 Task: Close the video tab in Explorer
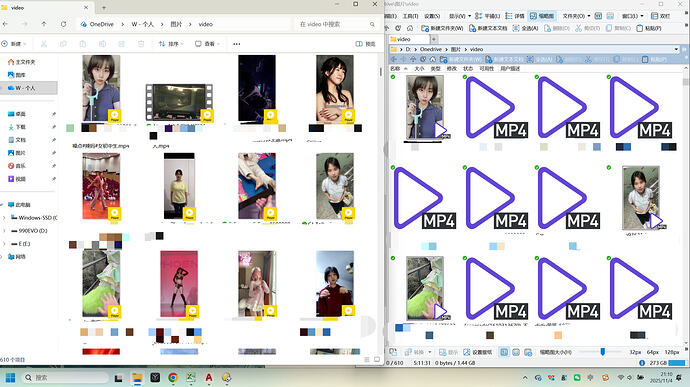click(86, 7)
